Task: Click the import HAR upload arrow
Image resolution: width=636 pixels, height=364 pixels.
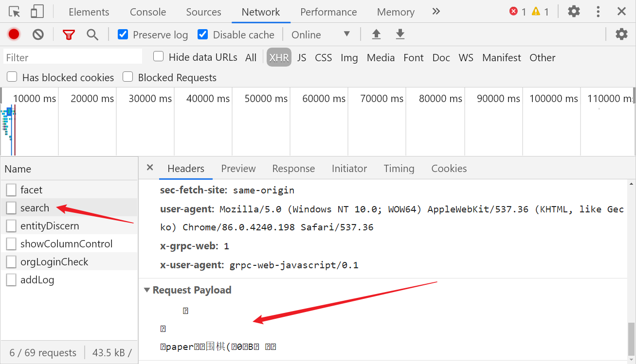Action: (376, 34)
